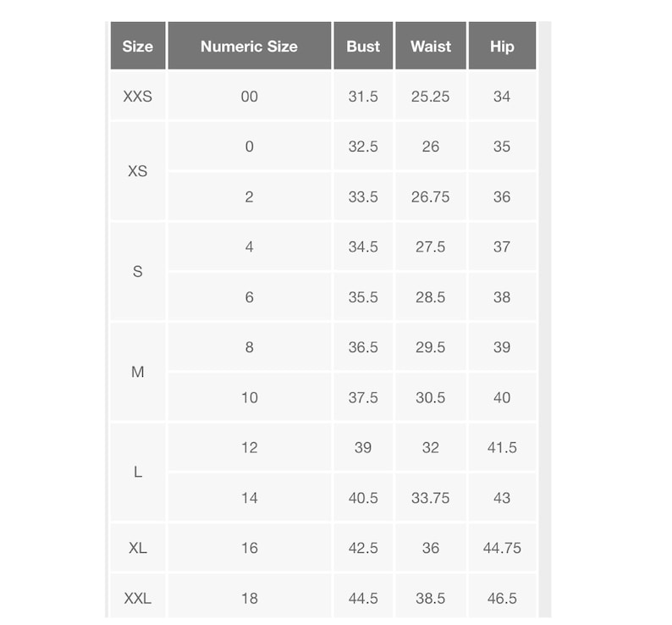
Task: Select the XXS size cell
Action: (138, 96)
